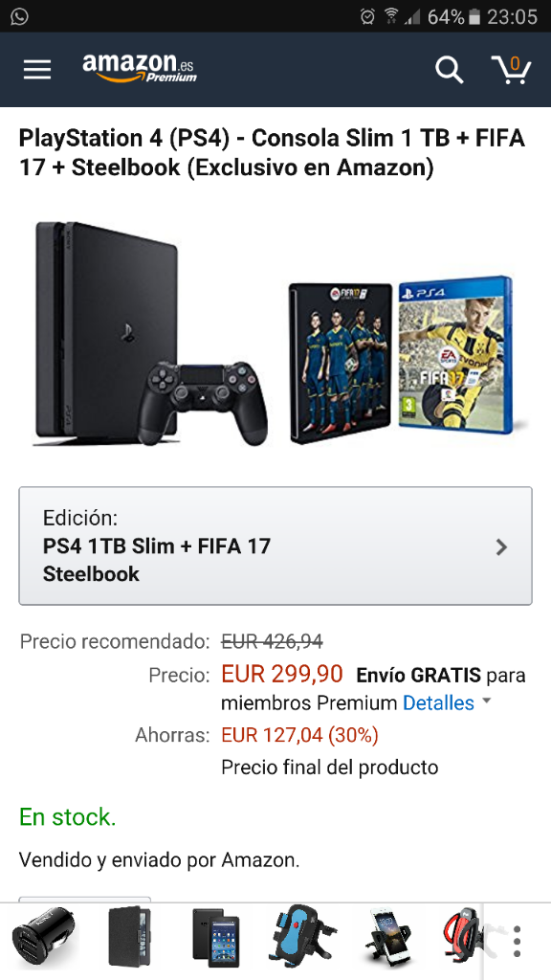Tap the Wi-Fi status icon
The image size is (551, 980).
[391, 17]
